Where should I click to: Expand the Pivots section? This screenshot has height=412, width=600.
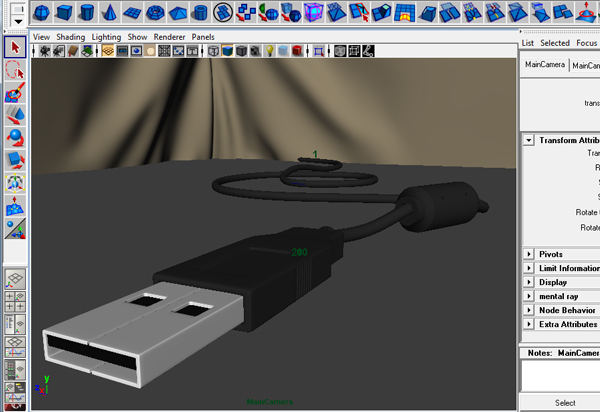(x=529, y=254)
